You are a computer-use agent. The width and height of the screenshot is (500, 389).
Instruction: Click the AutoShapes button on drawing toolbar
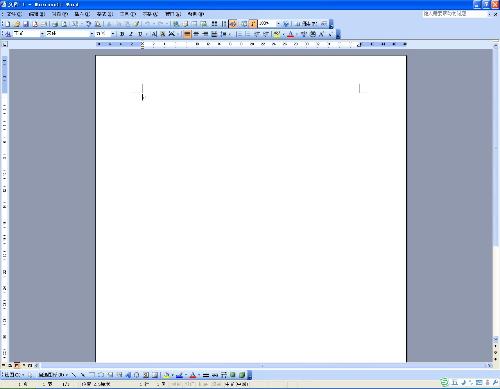pos(53,375)
